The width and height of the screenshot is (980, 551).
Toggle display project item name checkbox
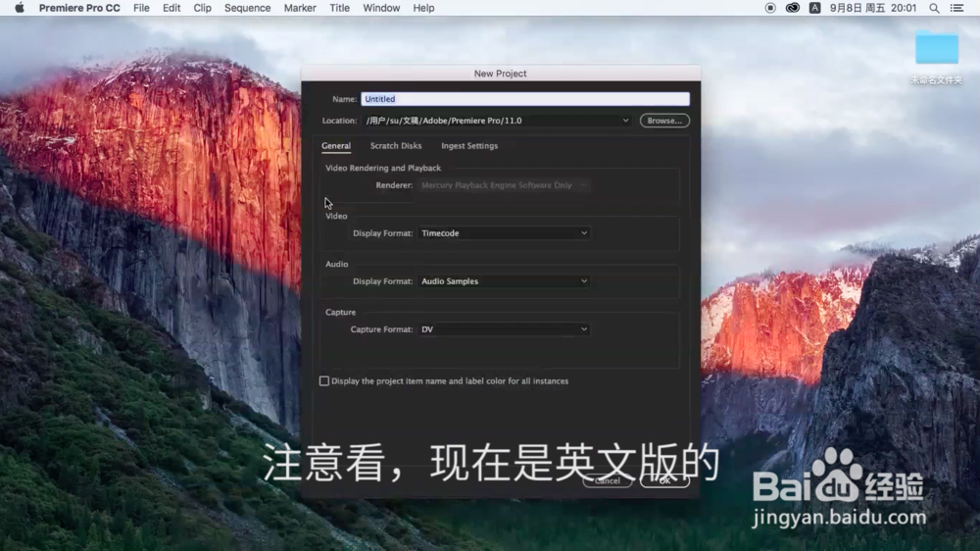click(323, 380)
